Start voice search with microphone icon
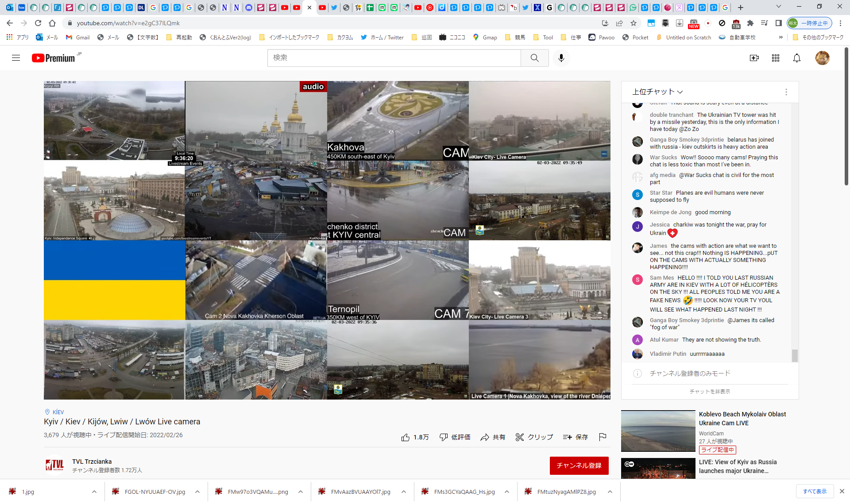Image resolution: width=850 pixels, height=504 pixels. [561, 58]
